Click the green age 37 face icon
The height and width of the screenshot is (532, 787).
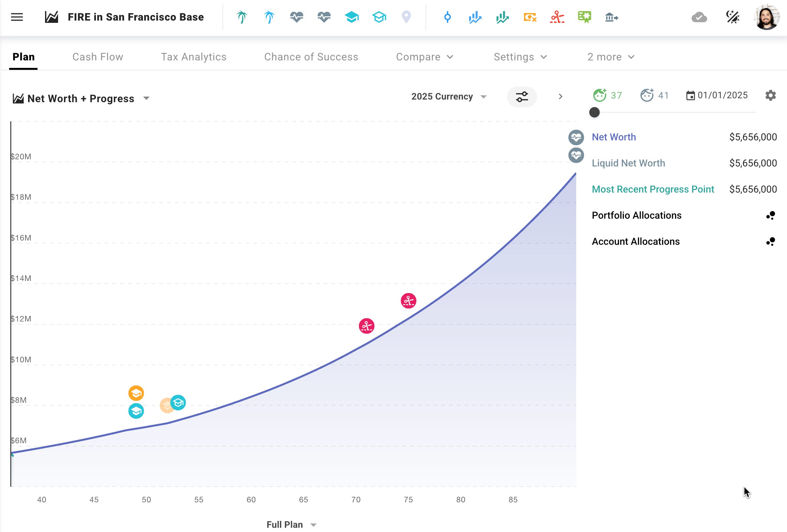[x=600, y=95]
